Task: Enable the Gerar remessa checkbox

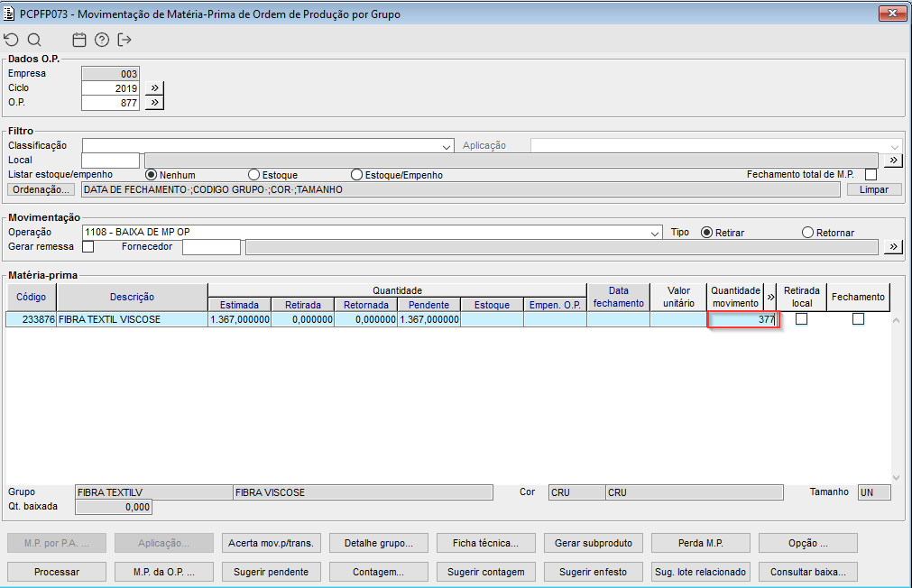Action: pyautogui.click(x=88, y=246)
